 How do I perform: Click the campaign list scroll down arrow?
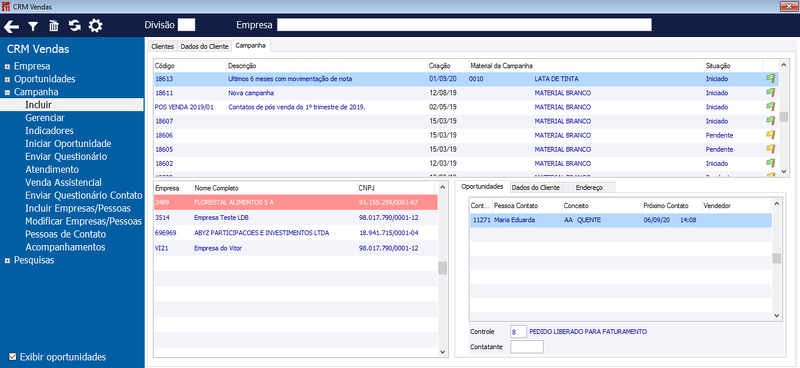click(784, 172)
